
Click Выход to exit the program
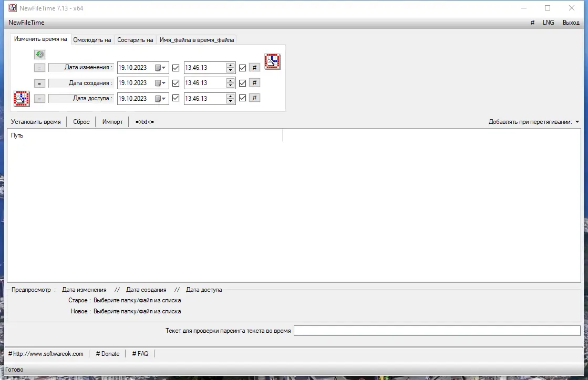click(571, 23)
